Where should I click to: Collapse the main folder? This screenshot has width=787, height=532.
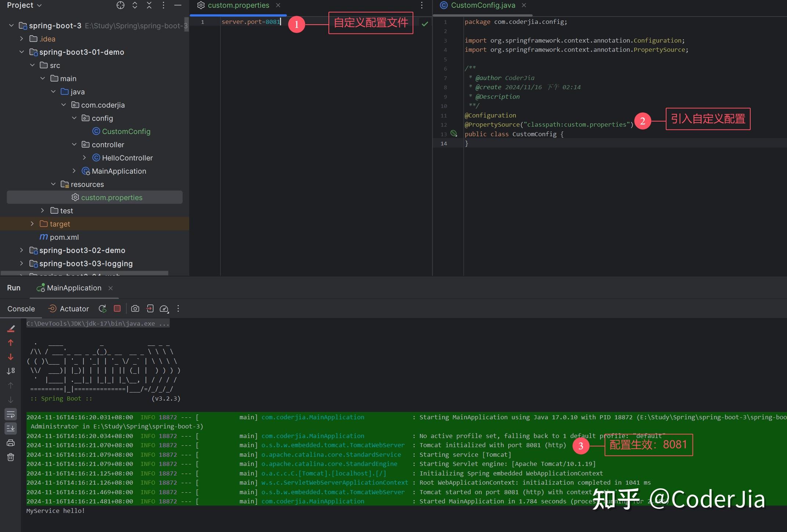(x=43, y=78)
